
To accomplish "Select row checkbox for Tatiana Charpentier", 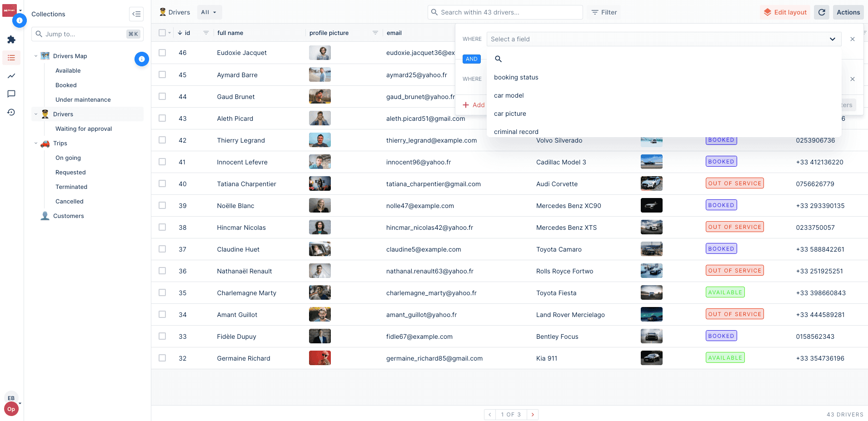I will coord(162,183).
